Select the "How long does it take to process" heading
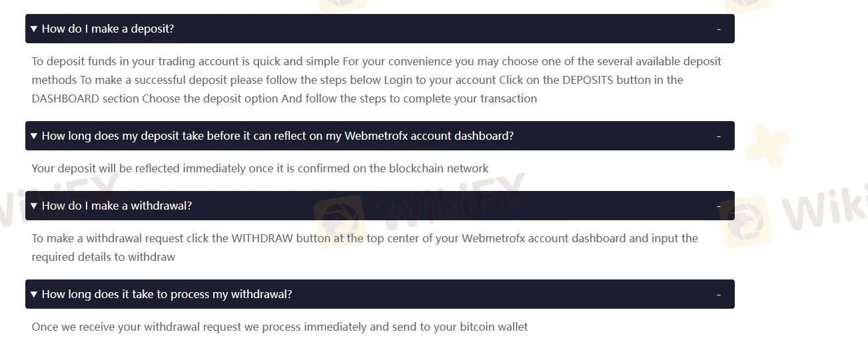 167,294
